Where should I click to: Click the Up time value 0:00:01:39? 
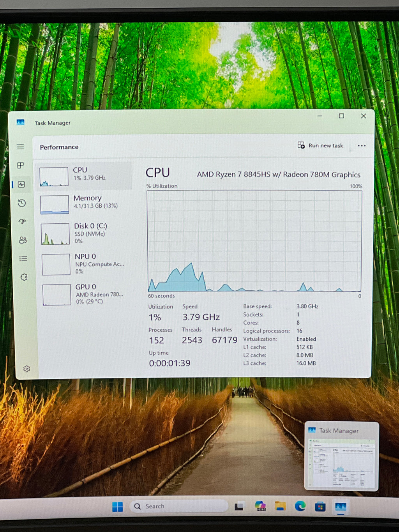tap(169, 363)
